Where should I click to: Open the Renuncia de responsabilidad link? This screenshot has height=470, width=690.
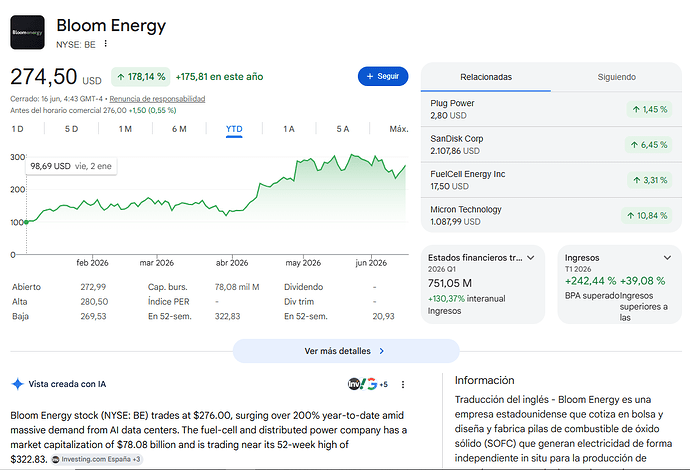click(x=157, y=99)
